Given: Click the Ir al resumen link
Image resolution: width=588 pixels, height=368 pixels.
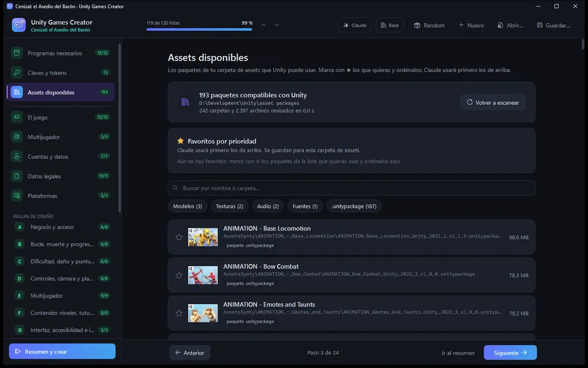Looking at the screenshot, I should [x=458, y=353].
